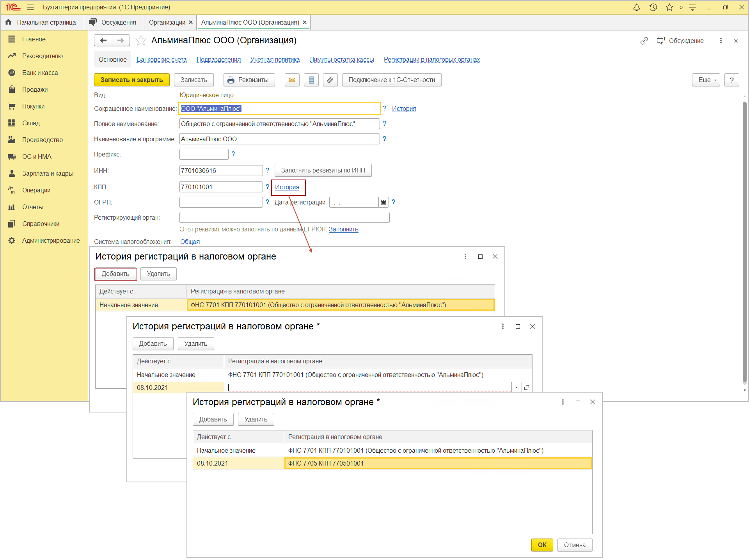The image size is (749, 560).
Task: Open calendar picker for registration date
Action: pyautogui.click(x=383, y=202)
